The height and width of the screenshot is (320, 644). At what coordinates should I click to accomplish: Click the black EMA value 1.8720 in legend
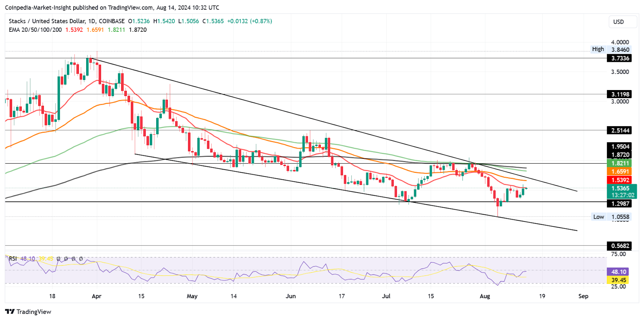pyautogui.click(x=138, y=30)
